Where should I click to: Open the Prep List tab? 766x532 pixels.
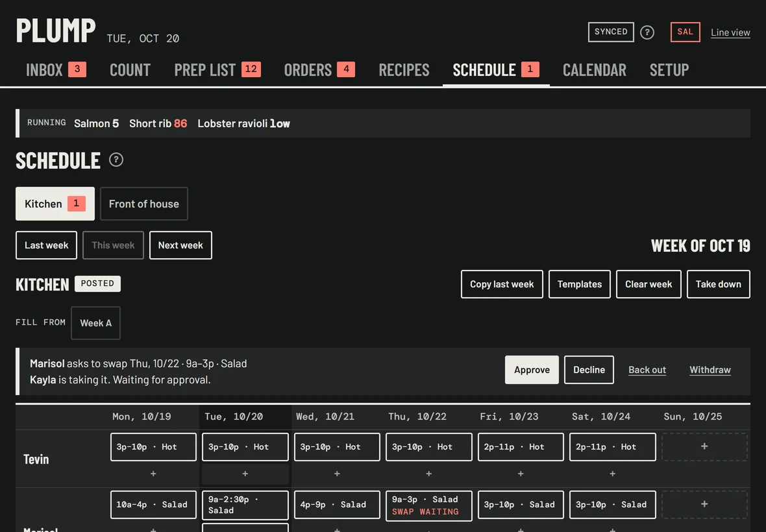(x=217, y=70)
